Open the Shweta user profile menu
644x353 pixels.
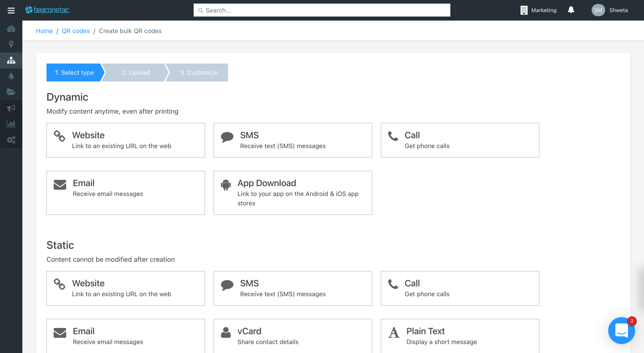610,10
